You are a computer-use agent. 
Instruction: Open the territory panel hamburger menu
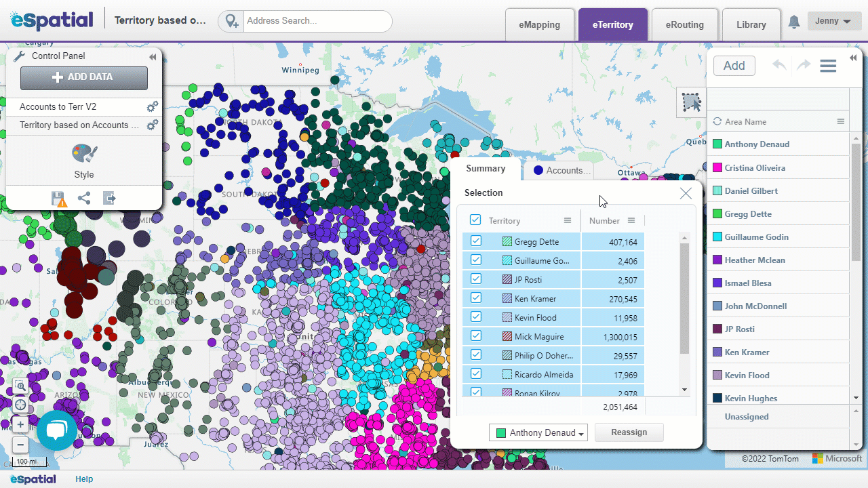click(827, 66)
